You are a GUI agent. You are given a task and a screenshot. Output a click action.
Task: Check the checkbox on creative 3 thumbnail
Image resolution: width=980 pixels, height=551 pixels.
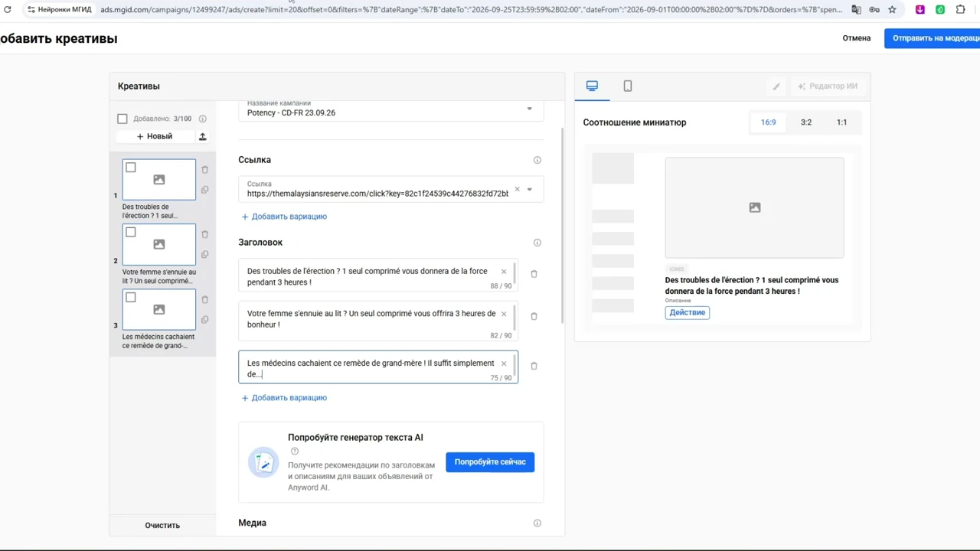pos(131,298)
